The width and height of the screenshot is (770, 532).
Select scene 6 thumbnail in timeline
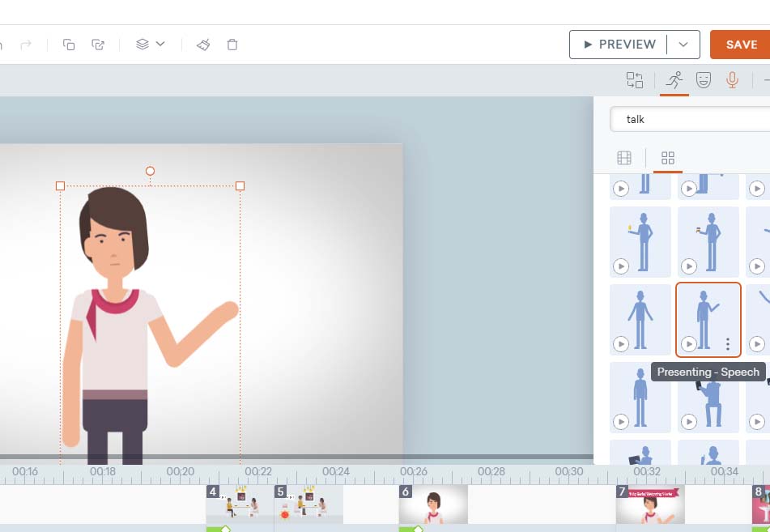(433, 504)
